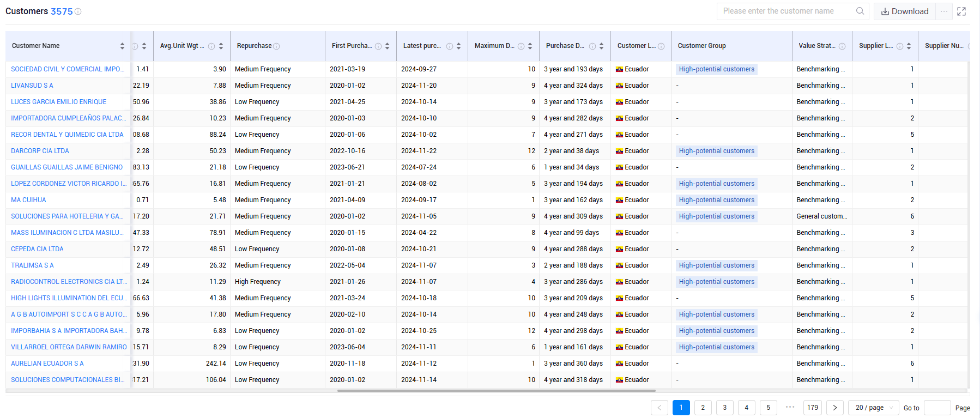Open customer GUAILLAS GUAILLAS JAIME BENIGNO
Screen dimensions: 980x418
point(67,167)
